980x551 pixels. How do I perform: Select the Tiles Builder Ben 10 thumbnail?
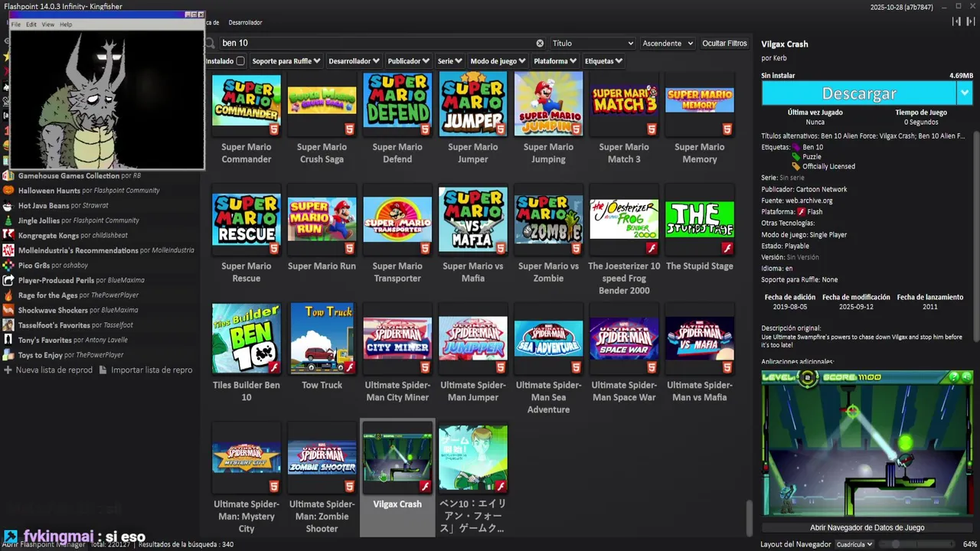pyautogui.click(x=247, y=338)
